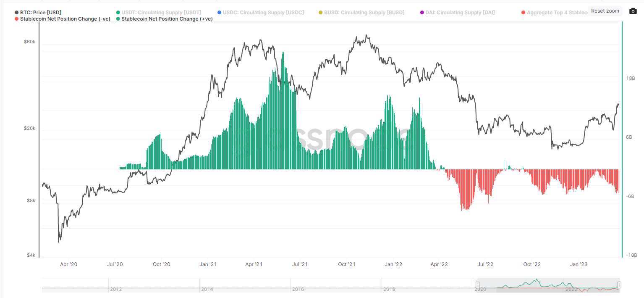Click the Reset zoom button
The image size is (644, 298).
605,11
